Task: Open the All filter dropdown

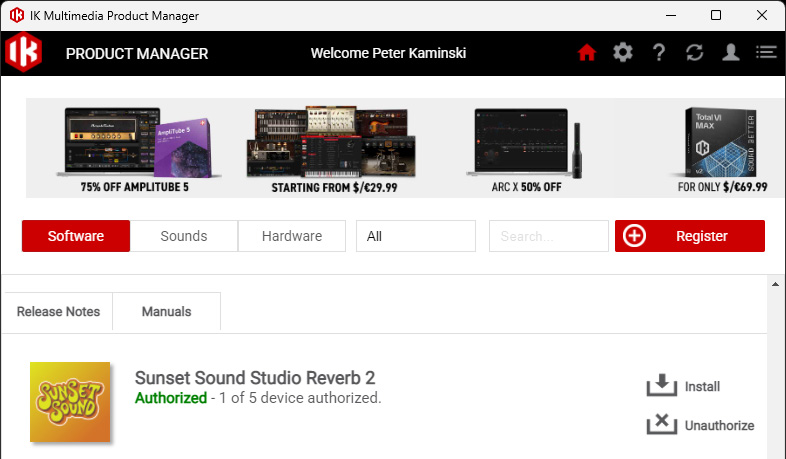Action: point(416,236)
